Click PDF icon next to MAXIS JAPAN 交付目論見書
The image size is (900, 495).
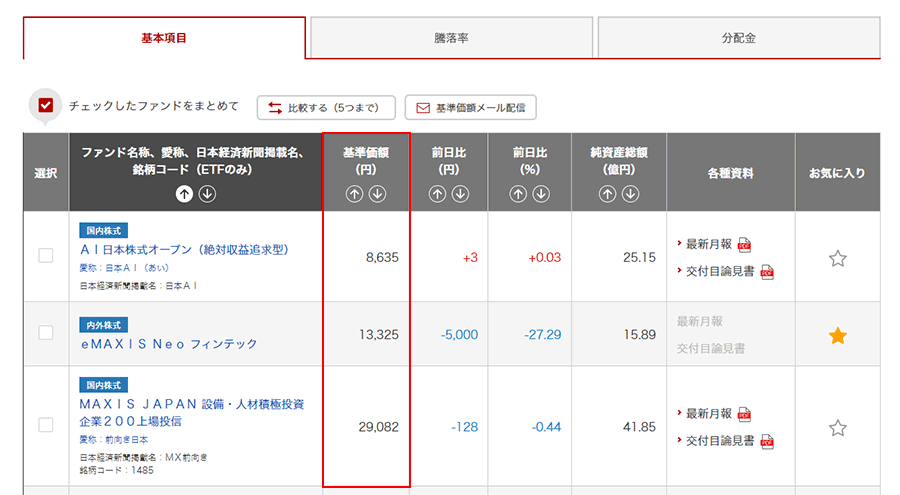pos(767,441)
